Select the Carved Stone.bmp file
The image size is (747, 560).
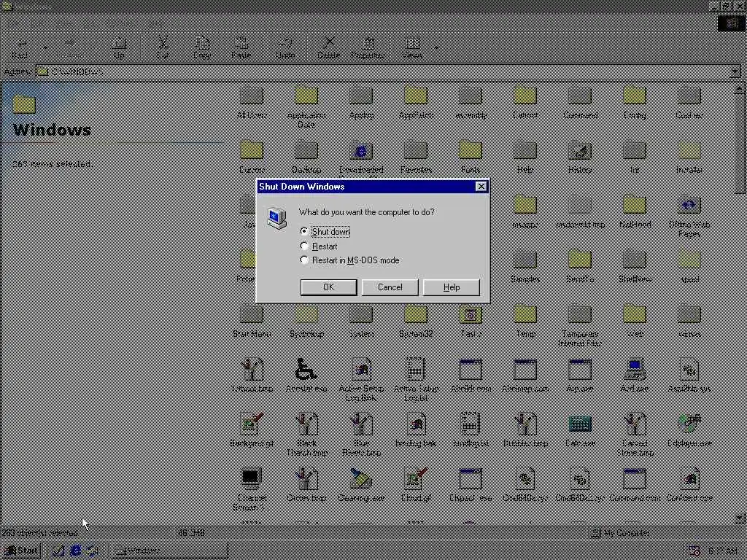tap(635, 435)
